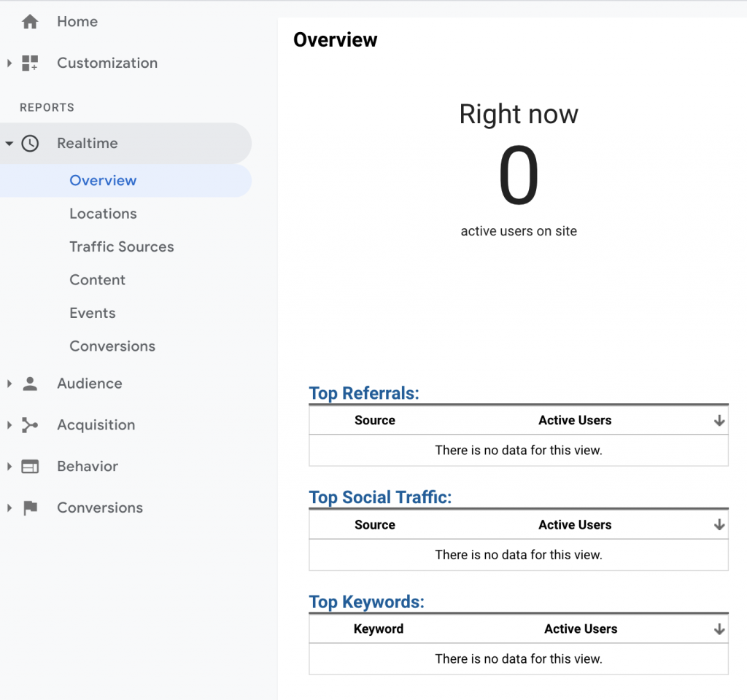Sort Top Keywords by Active Users arrow
This screenshot has height=700, width=747.
[x=719, y=629]
